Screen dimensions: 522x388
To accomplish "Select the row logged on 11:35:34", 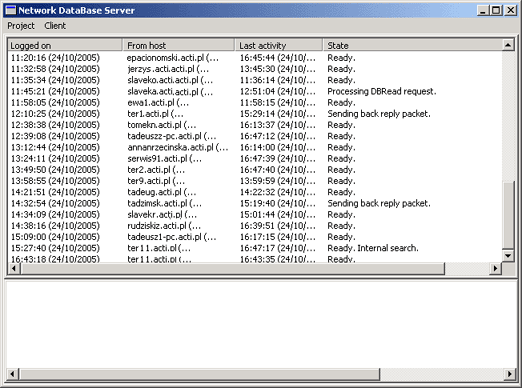I will [255, 80].
